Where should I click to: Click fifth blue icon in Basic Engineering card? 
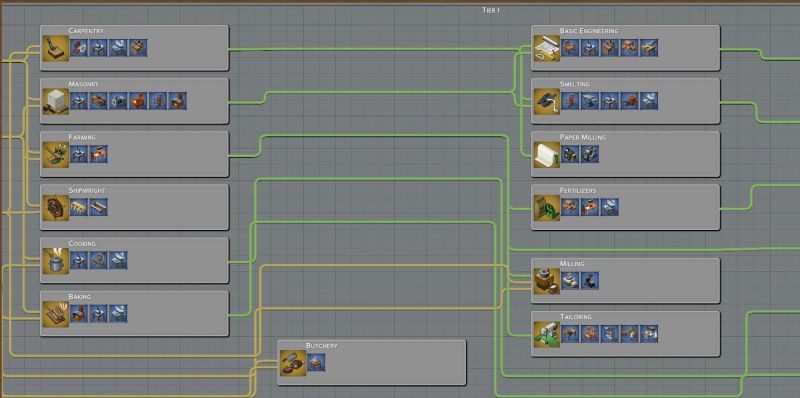[x=649, y=48]
